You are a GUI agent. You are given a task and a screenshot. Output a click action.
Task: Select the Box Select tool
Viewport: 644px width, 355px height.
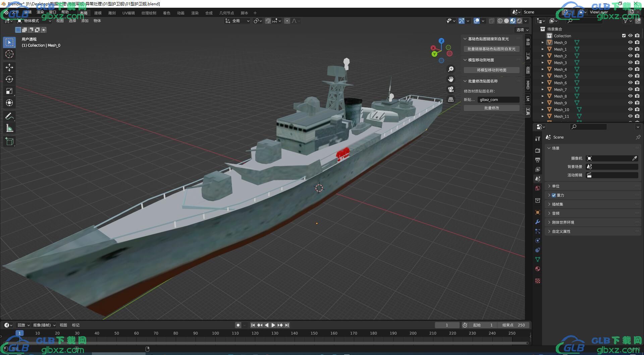click(x=9, y=42)
